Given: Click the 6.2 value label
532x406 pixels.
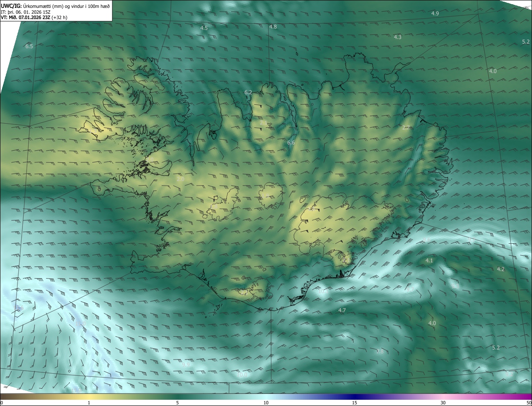Looking at the screenshot, I should [x=248, y=92].
